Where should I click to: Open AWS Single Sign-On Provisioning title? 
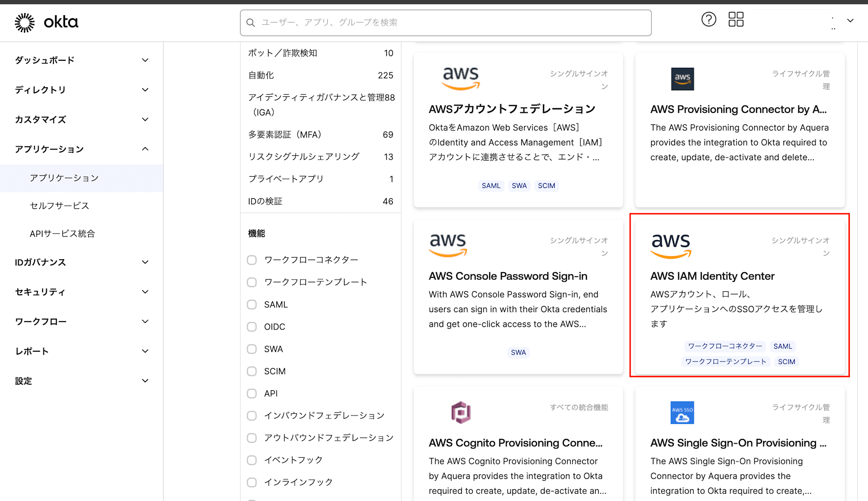pos(738,443)
